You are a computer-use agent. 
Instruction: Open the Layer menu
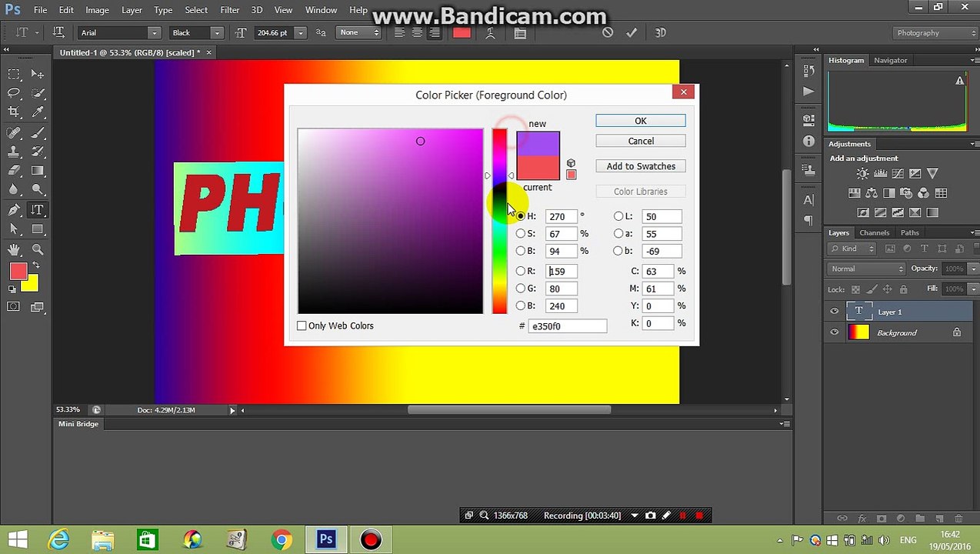coord(132,10)
